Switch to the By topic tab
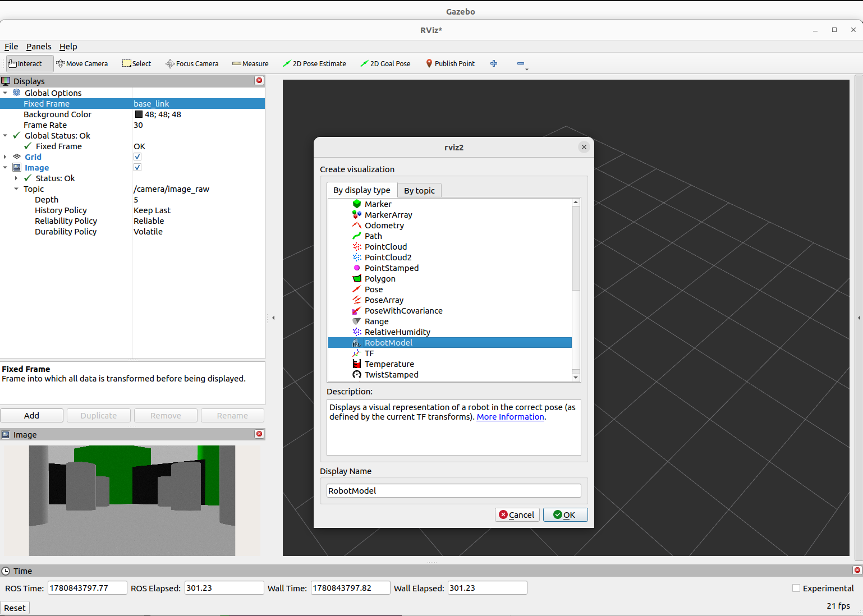The height and width of the screenshot is (616, 863). (419, 190)
